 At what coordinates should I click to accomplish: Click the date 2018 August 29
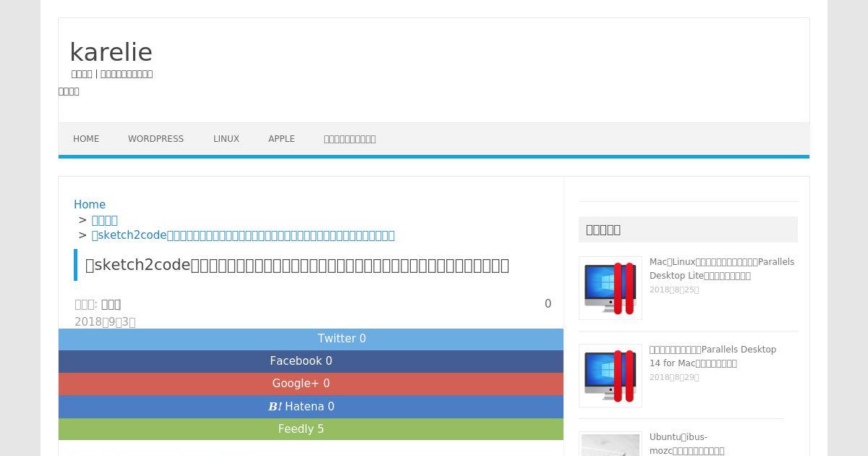[674, 378]
